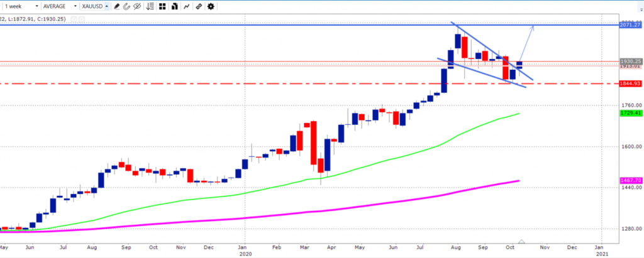
Task: Open the four-square chart layout icon
Action: tap(161, 6)
